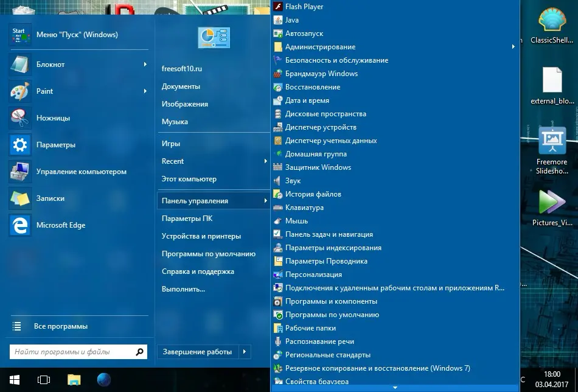Click the Меню "Пуск" (Windows) Start icon
The width and height of the screenshot is (578, 392).
20,35
